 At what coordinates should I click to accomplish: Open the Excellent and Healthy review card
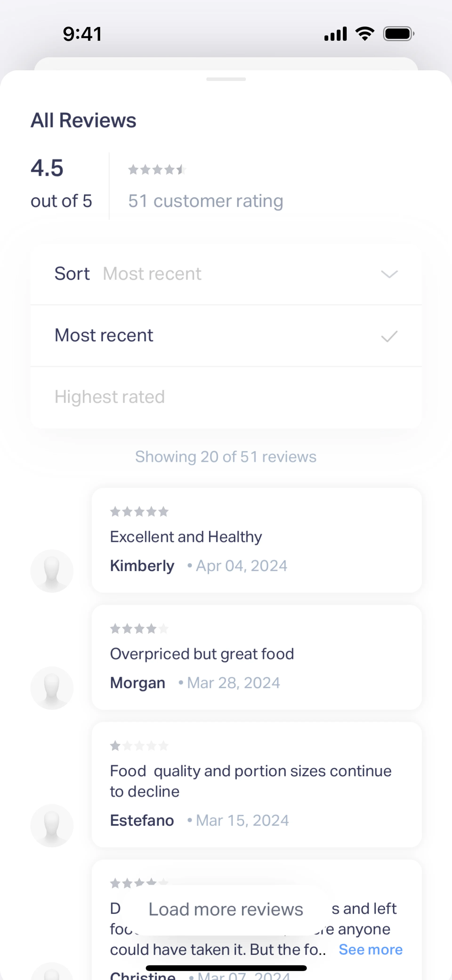pyautogui.click(x=256, y=540)
